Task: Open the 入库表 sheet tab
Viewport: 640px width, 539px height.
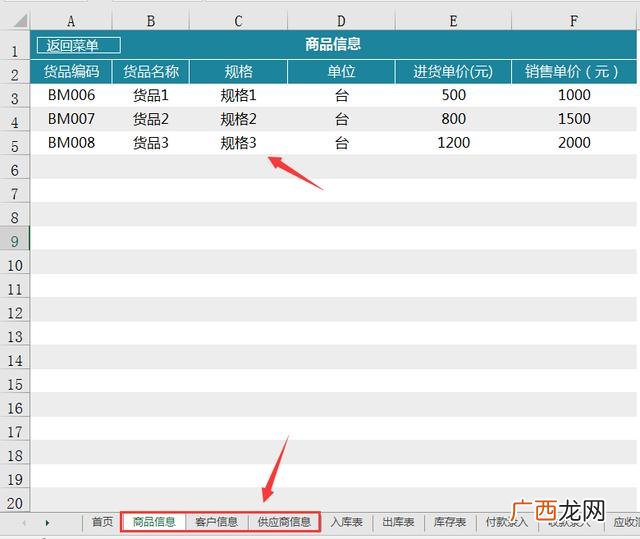Action: pyautogui.click(x=347, y=522)
